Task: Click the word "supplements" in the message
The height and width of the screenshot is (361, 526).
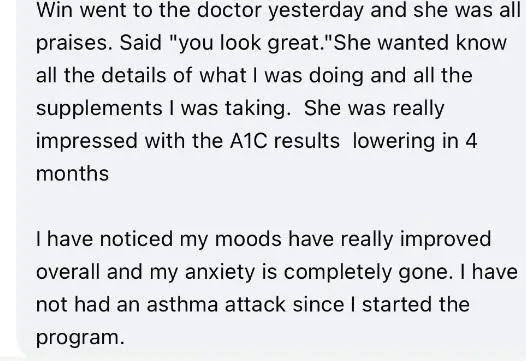Action: click(99, 110)
